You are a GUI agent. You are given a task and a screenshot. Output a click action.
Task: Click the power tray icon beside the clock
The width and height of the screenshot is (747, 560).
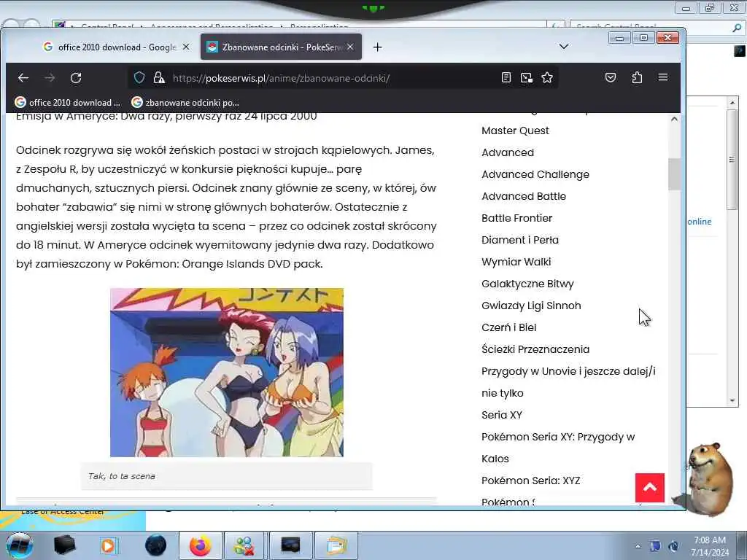click(x=673, y=546)
